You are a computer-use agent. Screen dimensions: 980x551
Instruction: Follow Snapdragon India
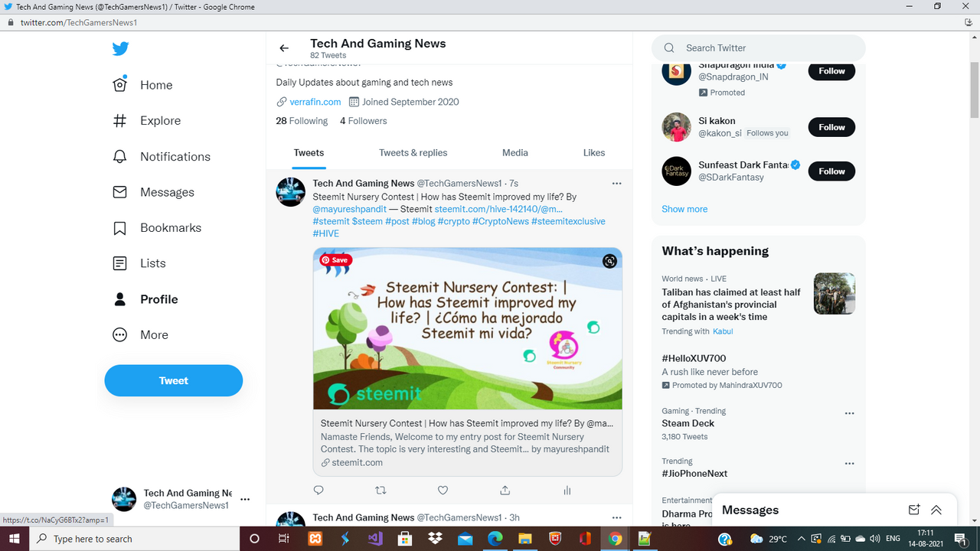pos(831,71)
